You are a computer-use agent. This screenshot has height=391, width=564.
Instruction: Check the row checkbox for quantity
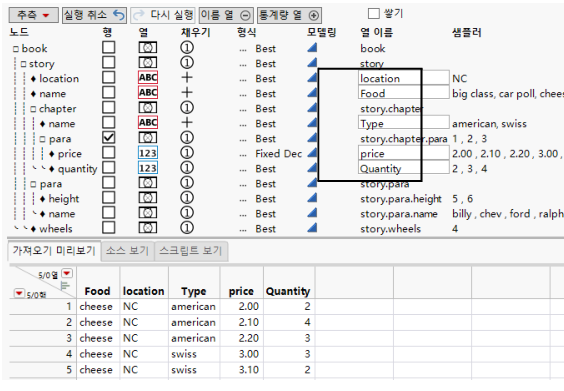click(108, 168)
